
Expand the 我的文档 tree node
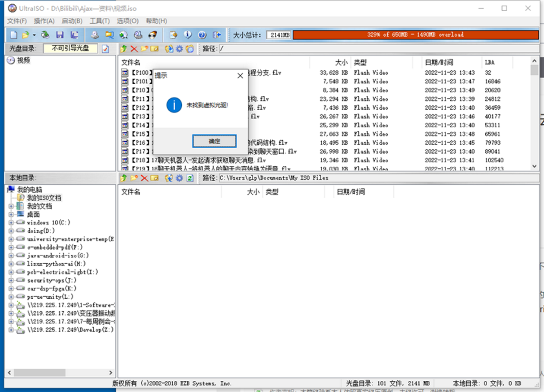[x=11, y=206]
